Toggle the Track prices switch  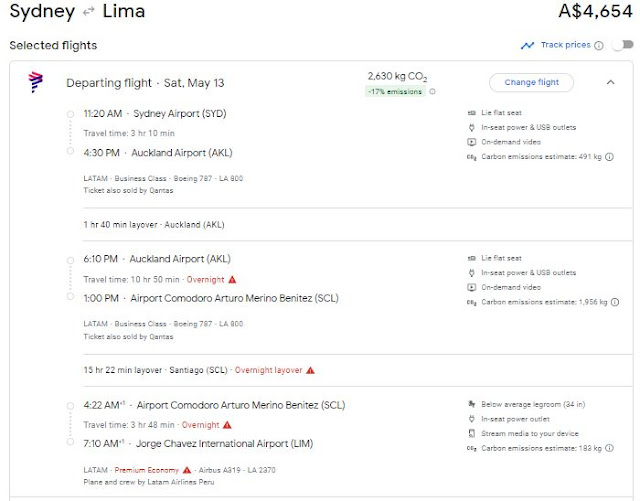[623, 45]
